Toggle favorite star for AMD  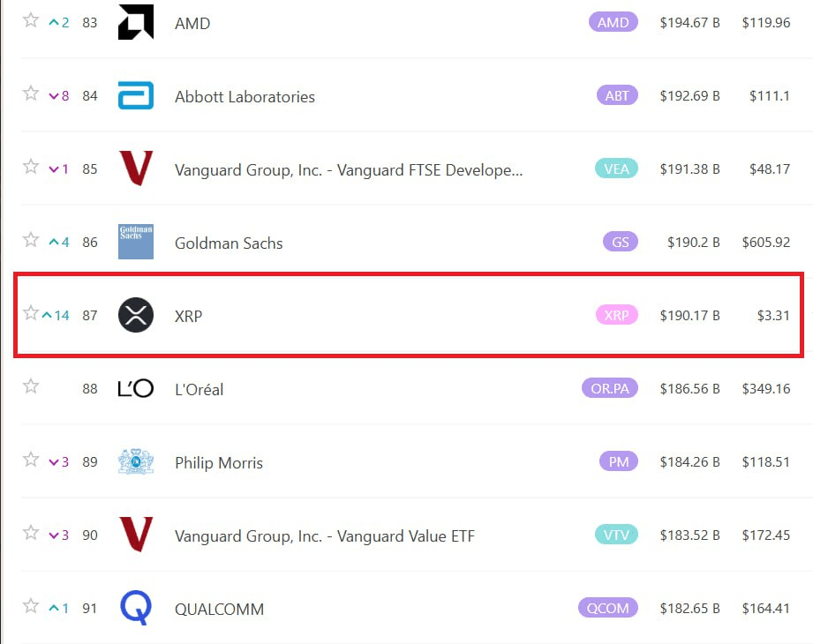coord(31,20)
